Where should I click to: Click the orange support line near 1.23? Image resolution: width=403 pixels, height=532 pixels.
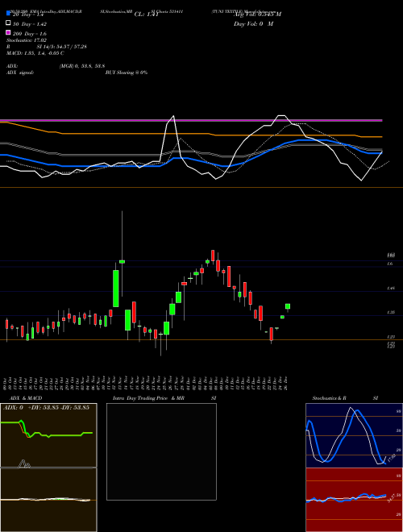201,339
